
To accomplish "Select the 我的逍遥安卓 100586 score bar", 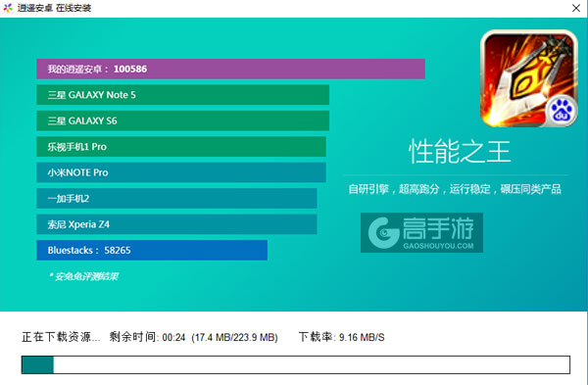I will point(230,69).
